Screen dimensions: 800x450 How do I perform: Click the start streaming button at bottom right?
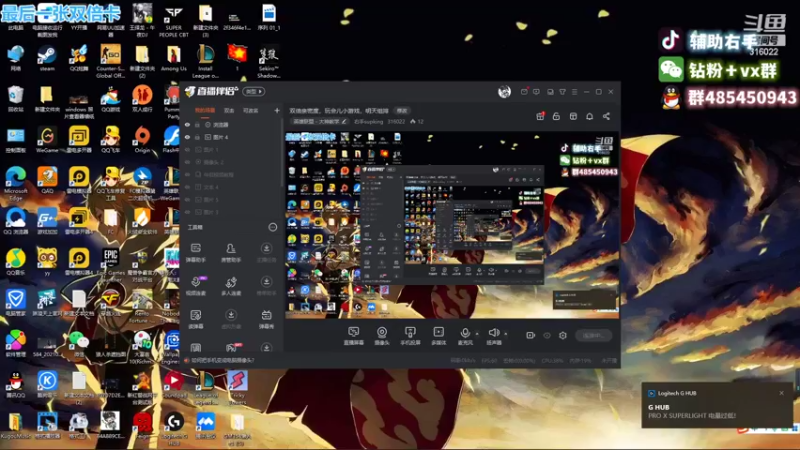point(594,335)
